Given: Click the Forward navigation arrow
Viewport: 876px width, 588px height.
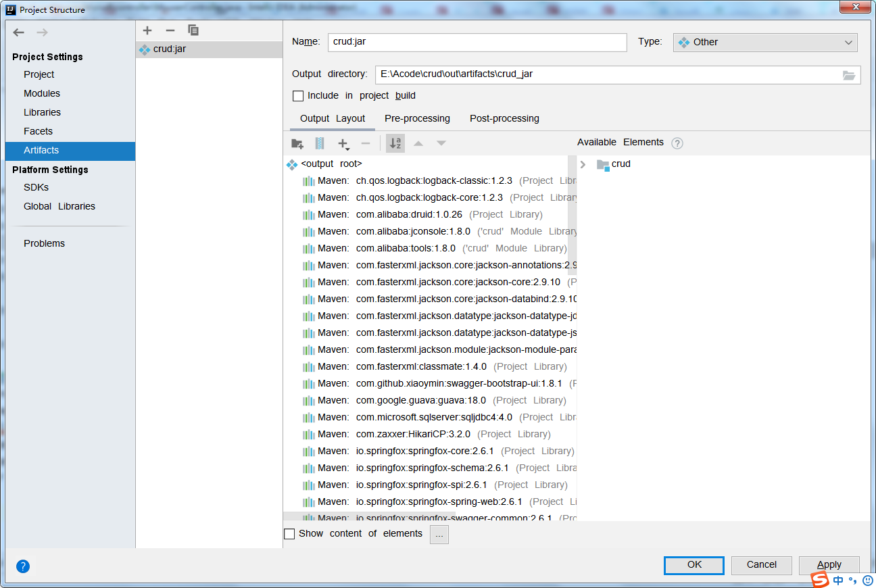Looking at the screenshot, I should pyautogui.click(x=42, y=32).
